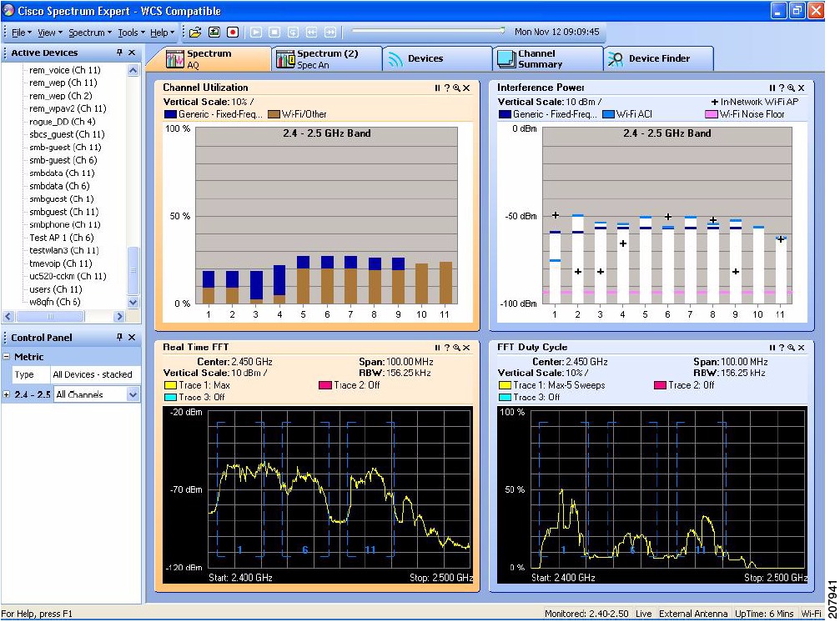Select sbcs_guest (Ch 11) device
840x622 pixels.
(x=67, y=134)
